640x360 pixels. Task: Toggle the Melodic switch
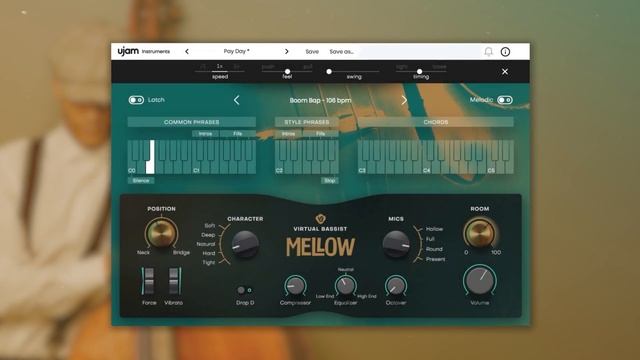tap(505, 100)
